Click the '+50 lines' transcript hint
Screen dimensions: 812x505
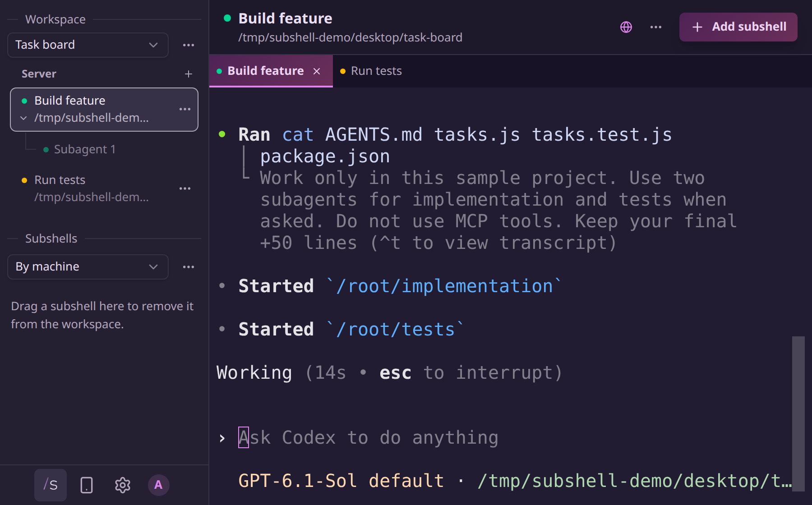tap(438, 243)
